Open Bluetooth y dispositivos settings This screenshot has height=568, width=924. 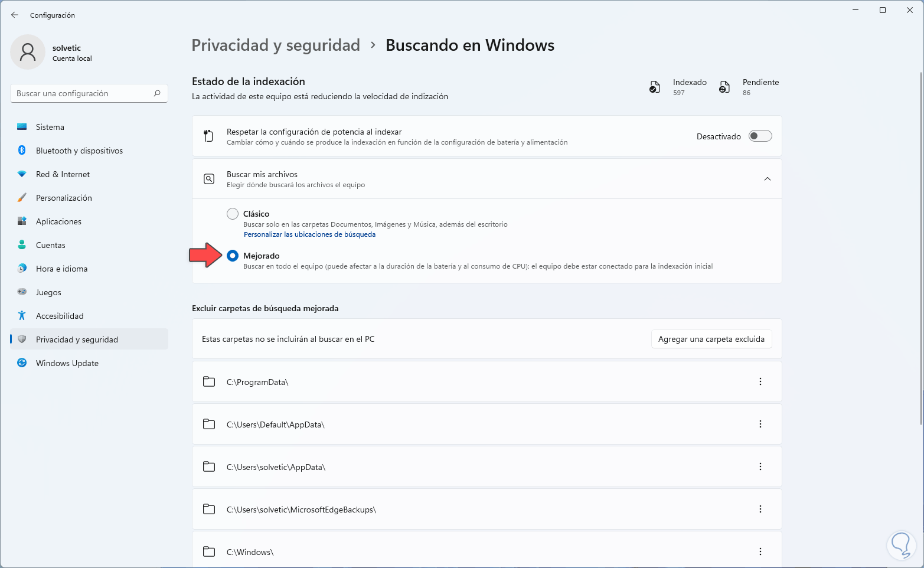[x=79, y=151]
